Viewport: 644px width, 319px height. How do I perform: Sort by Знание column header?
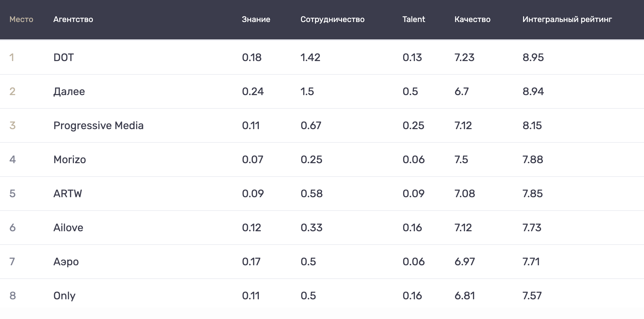point(256,19)
